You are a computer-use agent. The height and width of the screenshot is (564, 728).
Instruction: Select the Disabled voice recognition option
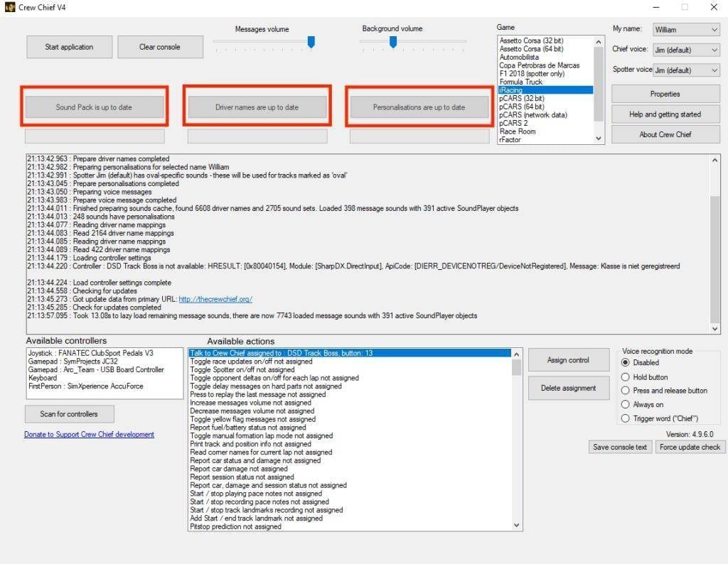pyautogui.click(x=626, y=363)
